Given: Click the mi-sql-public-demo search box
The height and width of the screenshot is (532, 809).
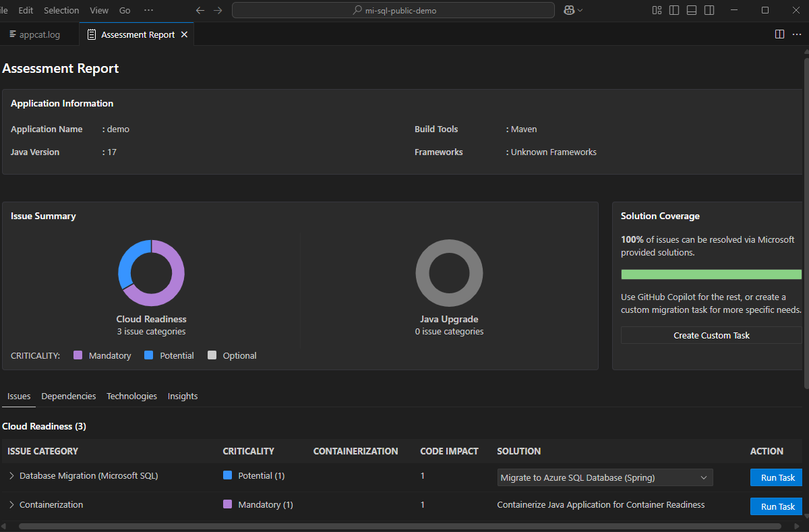Looking at the screenshot, I should point(393,10).
